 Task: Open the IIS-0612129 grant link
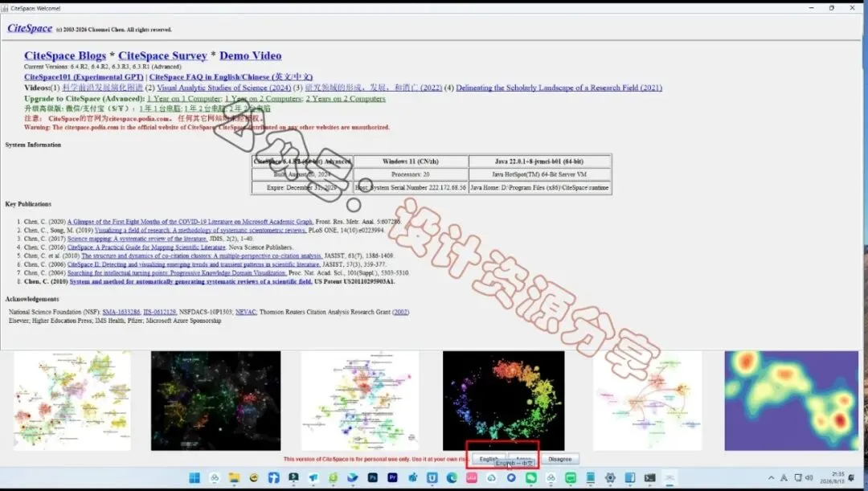pyautogui.click(x=159, y=313)
